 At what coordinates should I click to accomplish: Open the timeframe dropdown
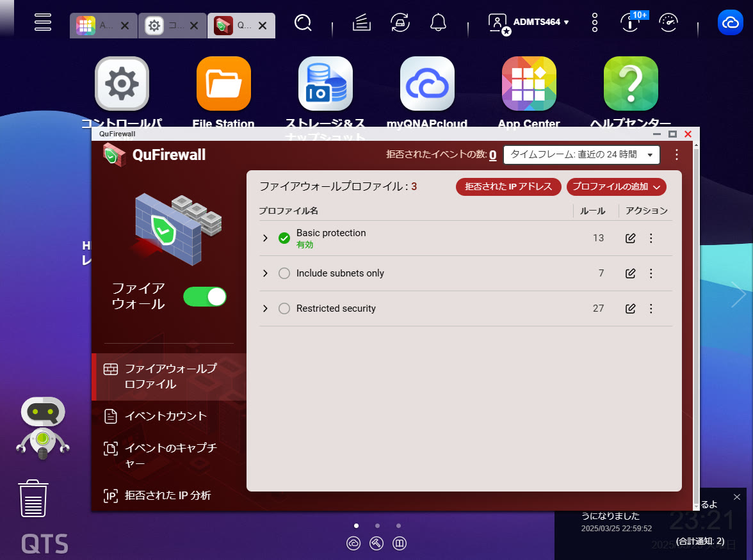(581, 154)
